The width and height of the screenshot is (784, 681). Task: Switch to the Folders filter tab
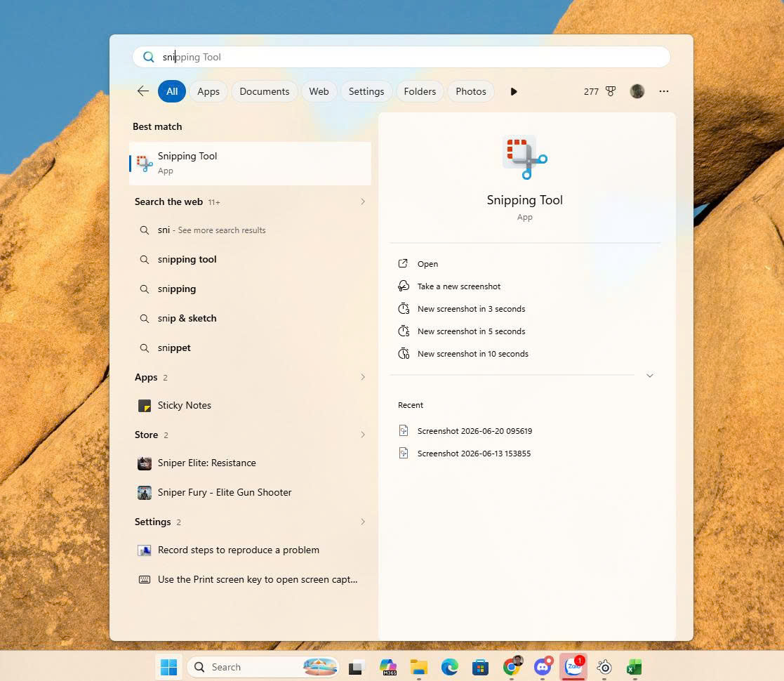420,91
